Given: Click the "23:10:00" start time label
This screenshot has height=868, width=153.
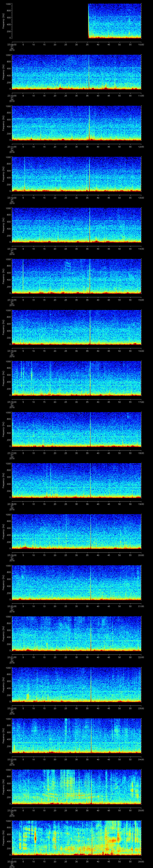Looking at the screenshot, I should (12, 96).
